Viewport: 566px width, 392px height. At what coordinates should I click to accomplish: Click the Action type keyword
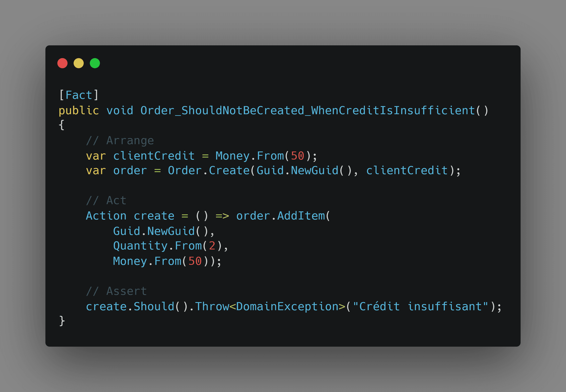click(x=106, y=216)
